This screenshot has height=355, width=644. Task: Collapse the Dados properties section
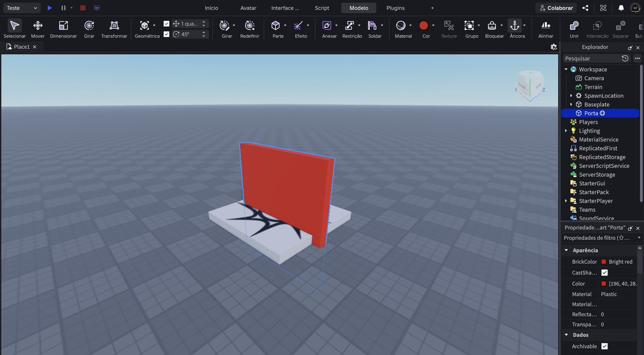(566, 335)
